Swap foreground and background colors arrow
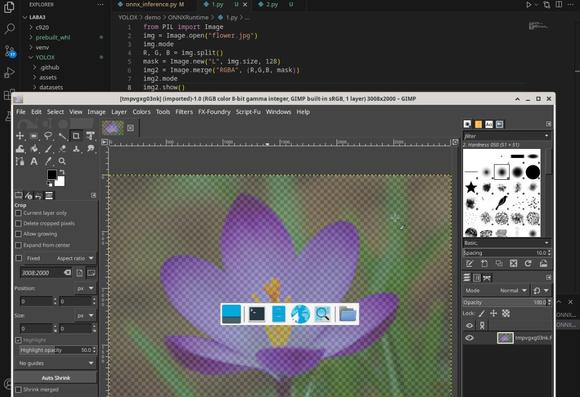 [x=62, y=172]
